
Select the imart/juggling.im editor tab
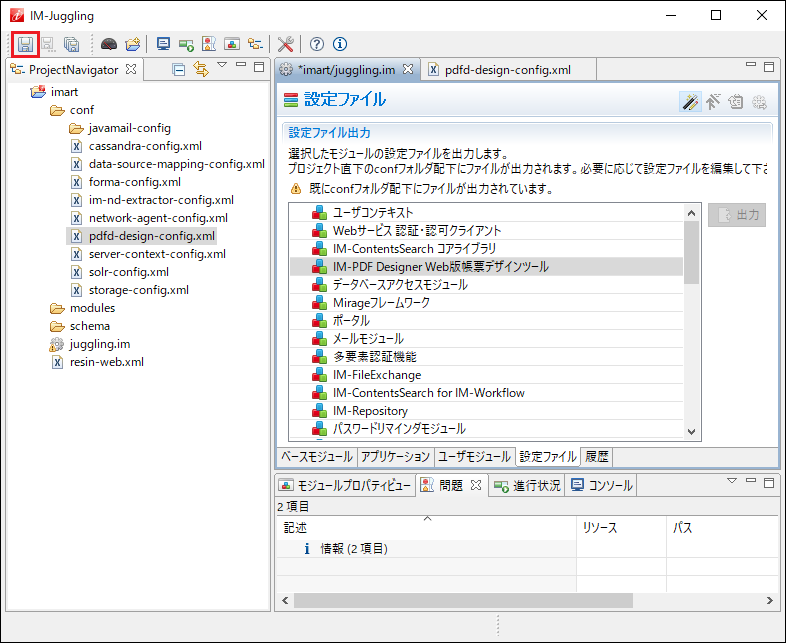coord(347,70)
